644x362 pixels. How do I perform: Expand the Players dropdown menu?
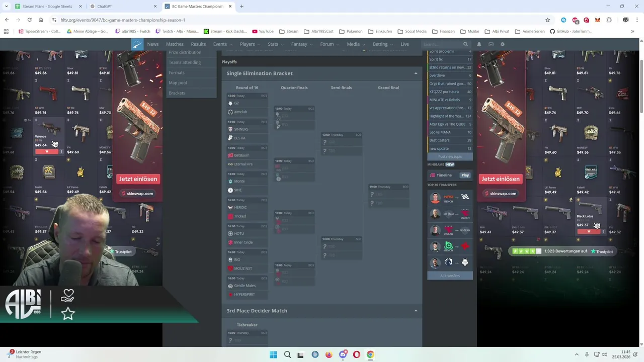249,44
